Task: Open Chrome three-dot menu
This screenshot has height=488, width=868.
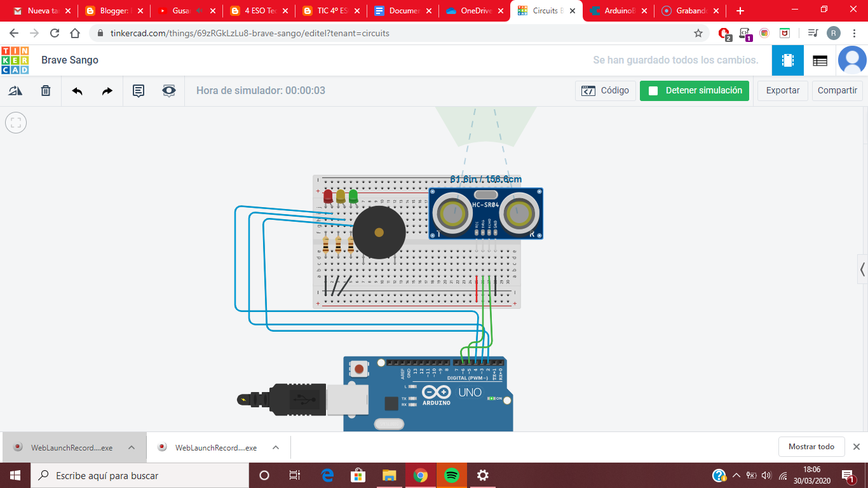Action: point(854,33)
